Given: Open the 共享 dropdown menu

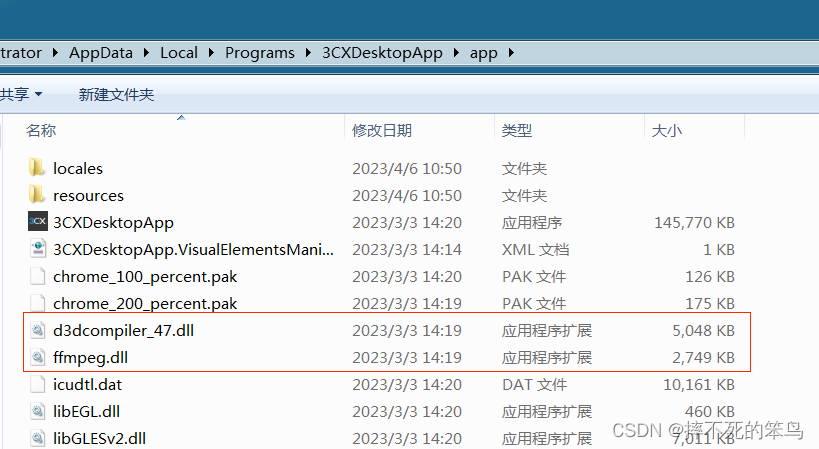Looking at the screenshot, I should (x=21, y=94).
